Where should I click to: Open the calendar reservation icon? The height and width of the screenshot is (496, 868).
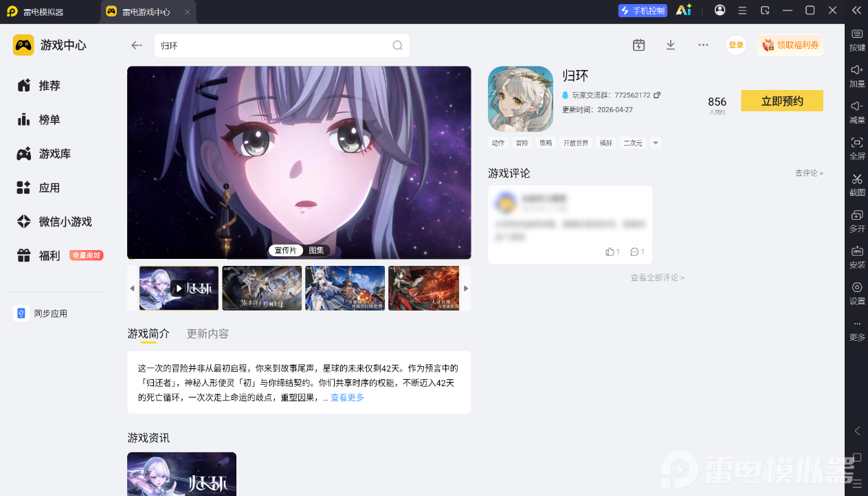(639, 45)
